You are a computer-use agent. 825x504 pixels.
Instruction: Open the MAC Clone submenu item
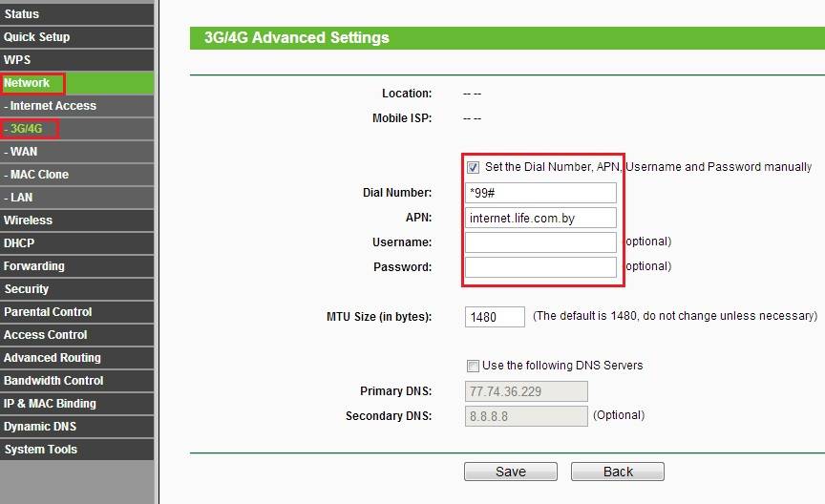tap(76, 175)
